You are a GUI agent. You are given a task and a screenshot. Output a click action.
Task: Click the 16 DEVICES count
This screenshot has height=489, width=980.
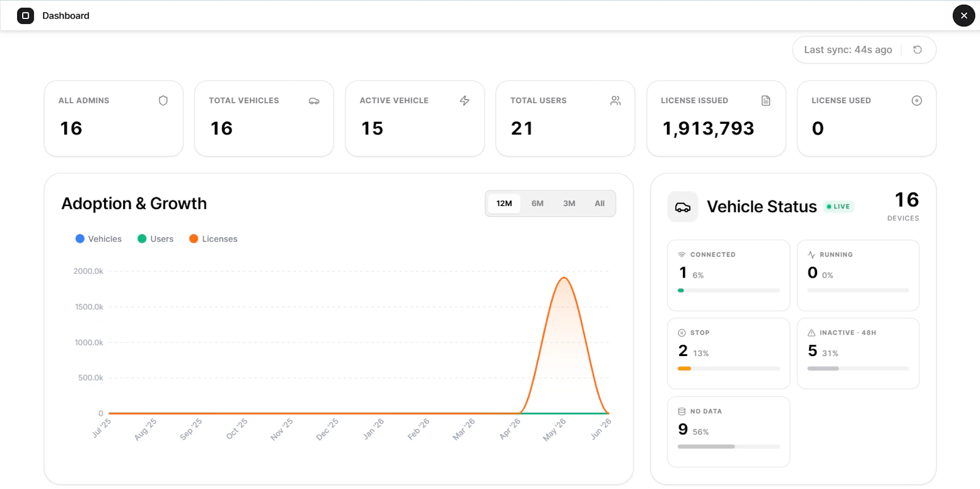point(905,207)
